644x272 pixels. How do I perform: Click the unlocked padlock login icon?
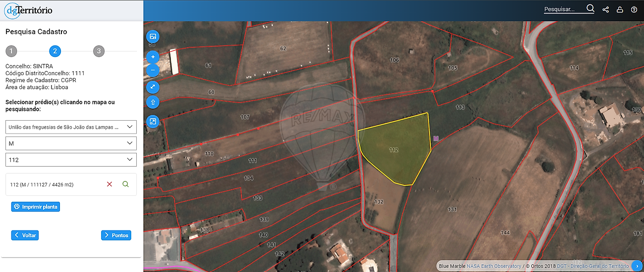tap(620, 9)
